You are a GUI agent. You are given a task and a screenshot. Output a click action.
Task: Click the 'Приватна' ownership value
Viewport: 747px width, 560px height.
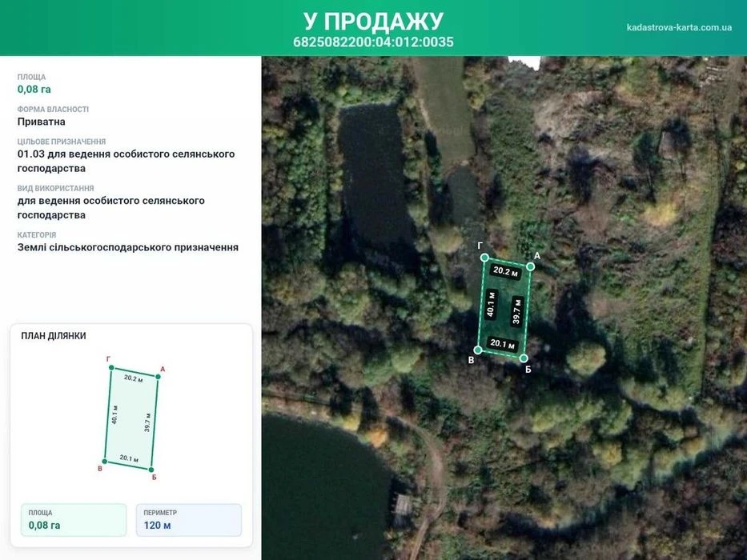click(42, 122)
